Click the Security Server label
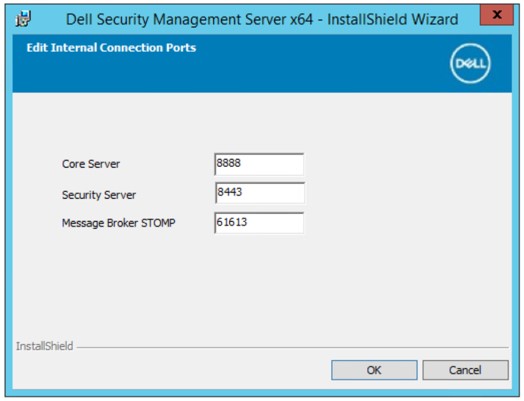Viewport: 524px width, 401px height. (x=99, y=195)
